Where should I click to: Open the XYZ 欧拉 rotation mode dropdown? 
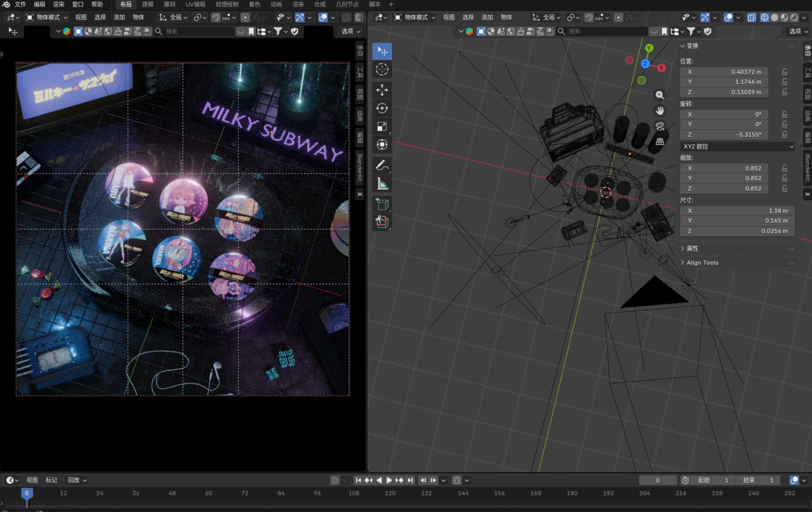[737, 146]
